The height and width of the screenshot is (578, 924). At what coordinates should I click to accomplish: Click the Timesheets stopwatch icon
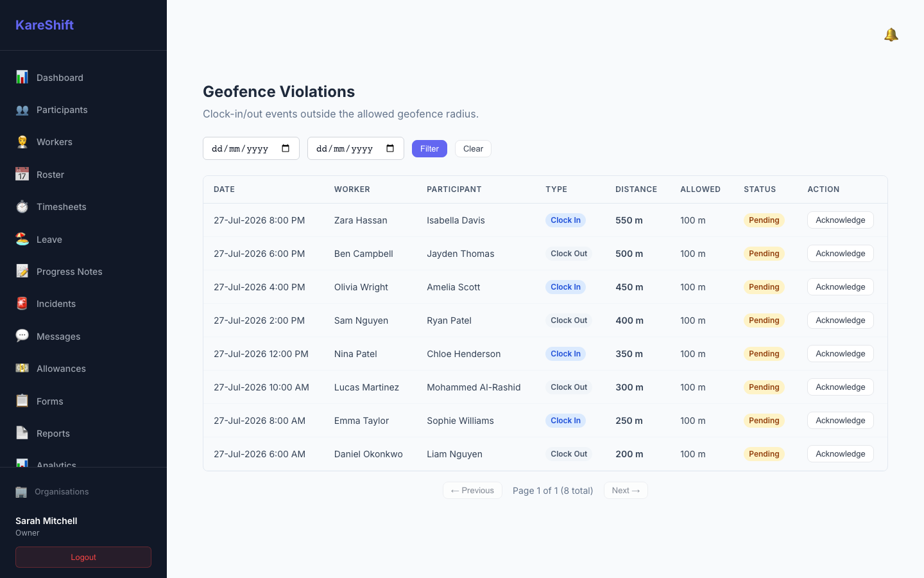point(22,207)
